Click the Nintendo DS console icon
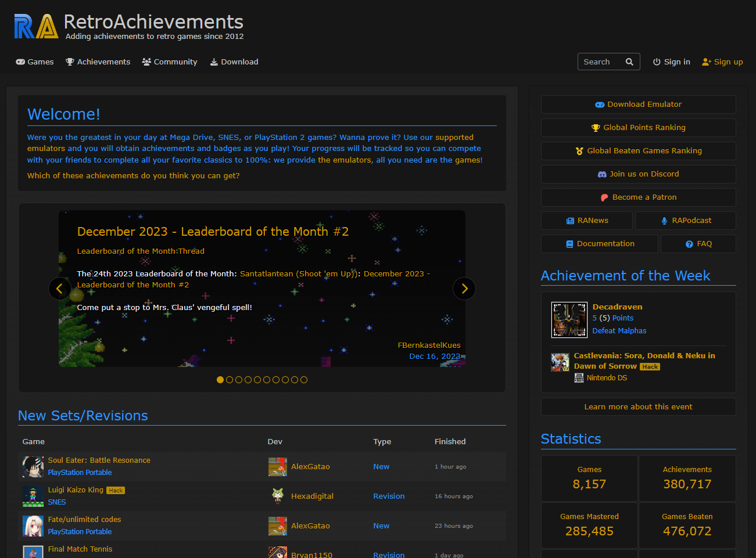The width and height of the screenshot is (756, 558). [579, 378]
